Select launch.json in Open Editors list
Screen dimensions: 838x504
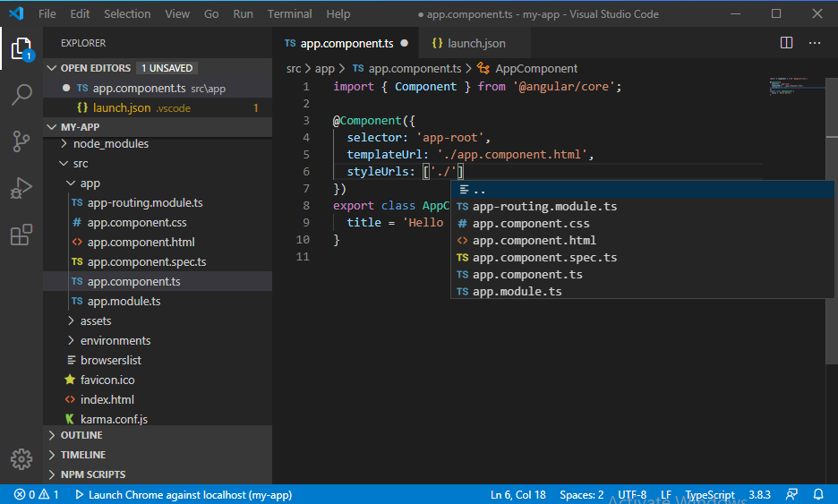[158, 108]
